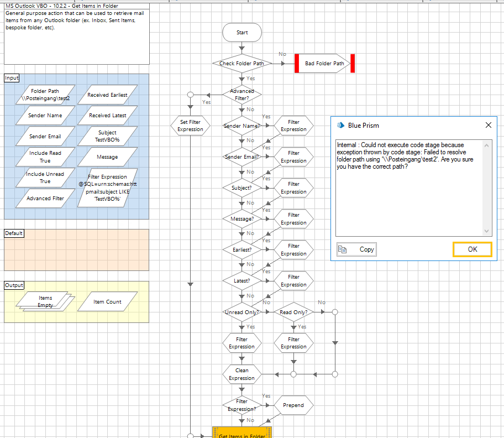Select Filter Expression stage beside Latest?
Screen dimensions: 504x438
(293, 281)
